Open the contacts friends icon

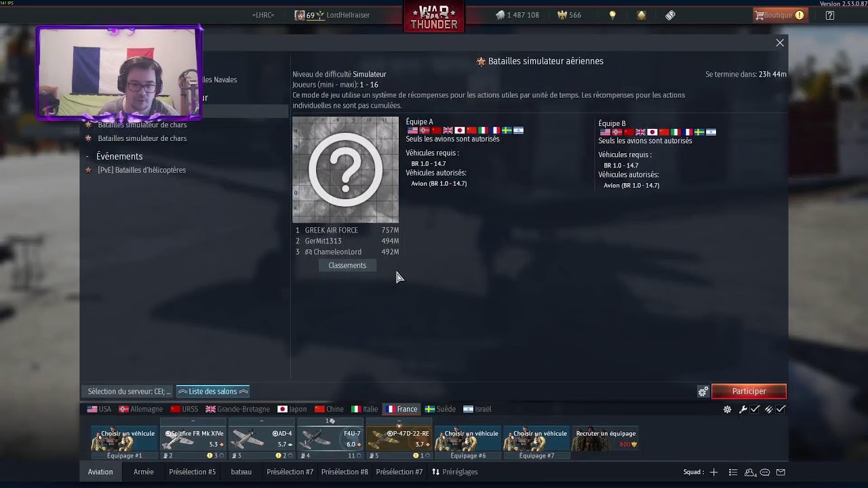[x=750, y=472]
